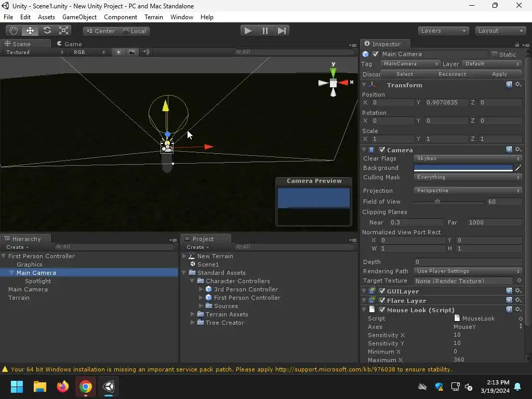Open the Assets menu

pos(46,17)
